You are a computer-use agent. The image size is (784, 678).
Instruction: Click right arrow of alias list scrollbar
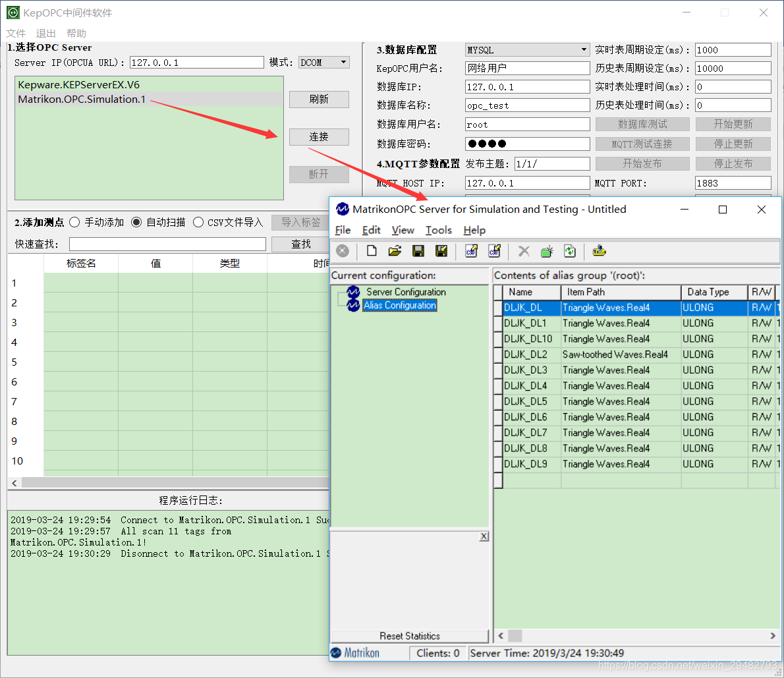tap(773, 636)
